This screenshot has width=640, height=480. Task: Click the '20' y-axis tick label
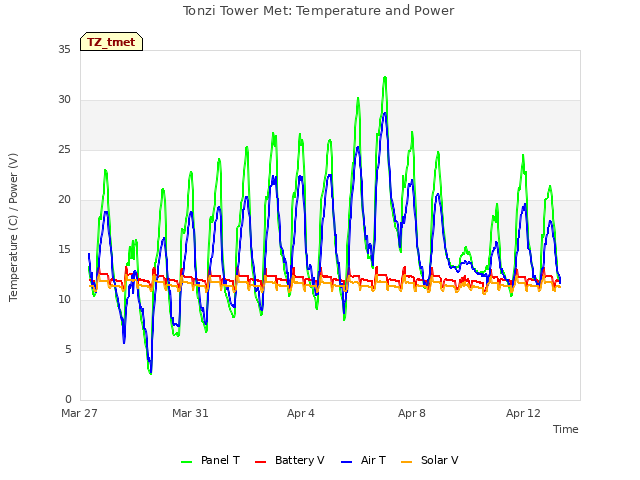[64, 200]
